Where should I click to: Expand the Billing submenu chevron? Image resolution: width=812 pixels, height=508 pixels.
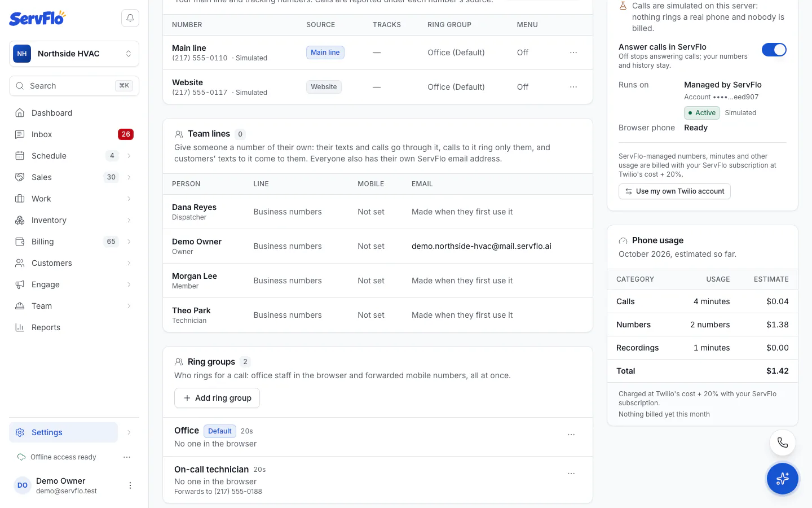[129, 242]
